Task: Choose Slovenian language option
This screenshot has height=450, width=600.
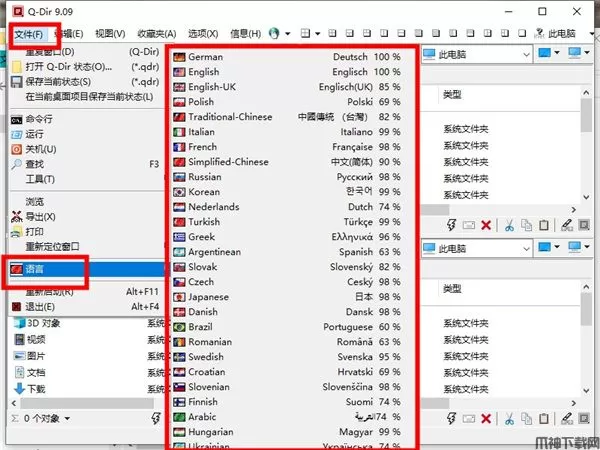Action: (287, 387)
